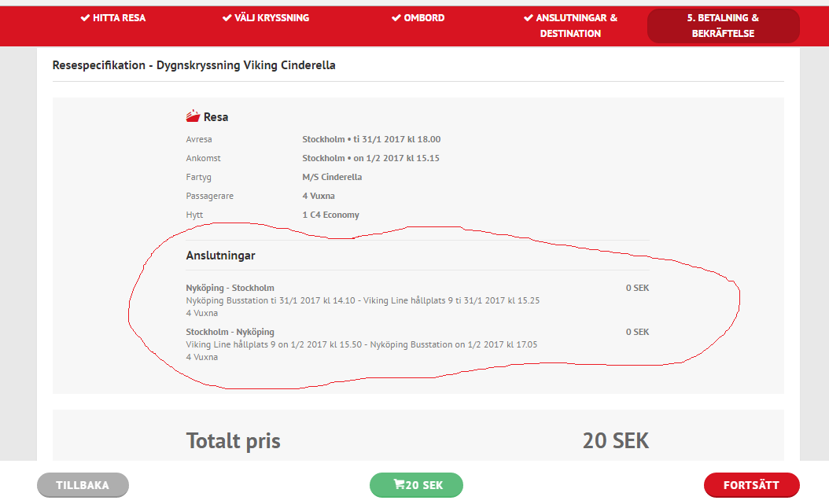Click the cabin value '1 C4 Economy'
This screenshot has width=829, height=504.
[x=330, y=215]
